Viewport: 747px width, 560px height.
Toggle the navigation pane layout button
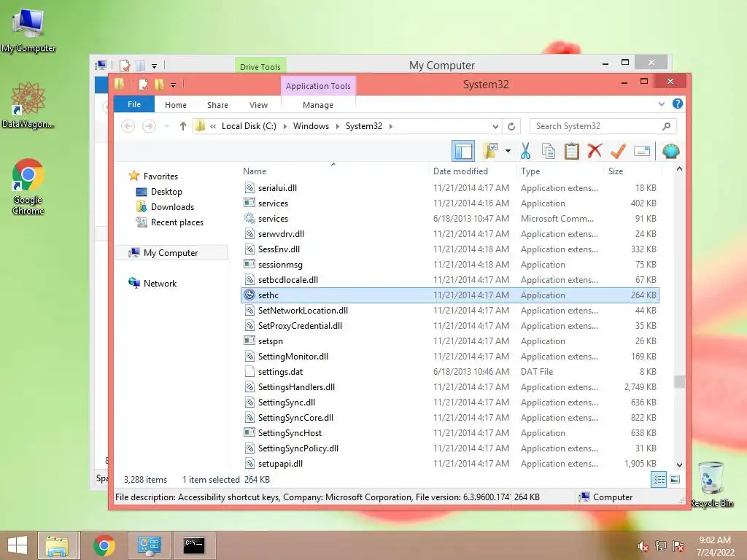click(x=462, y=152)
